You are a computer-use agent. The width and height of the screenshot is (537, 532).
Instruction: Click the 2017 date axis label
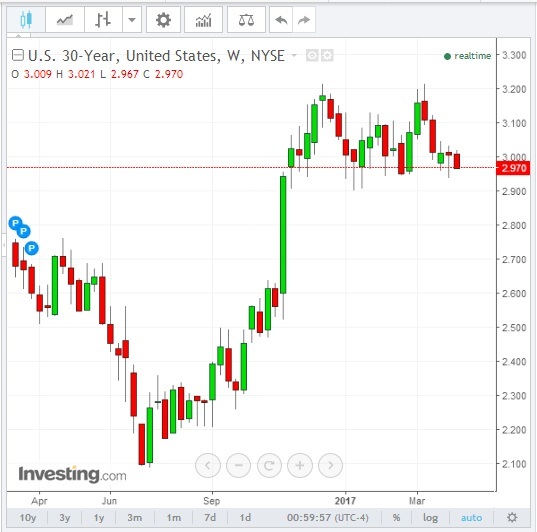(345, 501)
